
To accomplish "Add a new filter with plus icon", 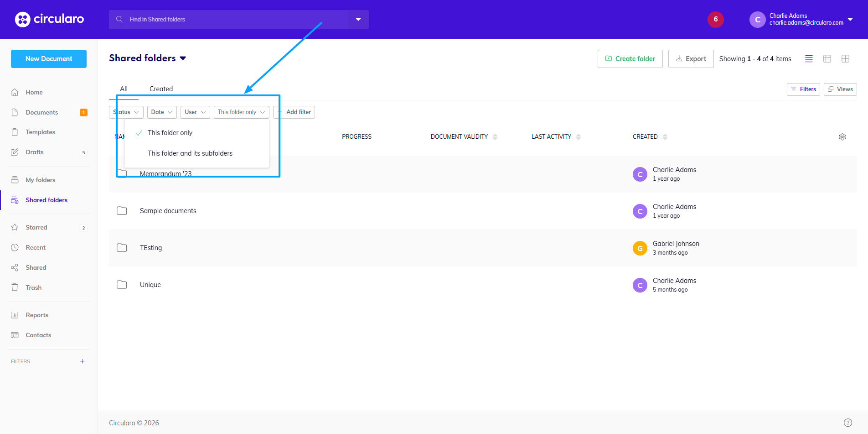I will [82, 361].
